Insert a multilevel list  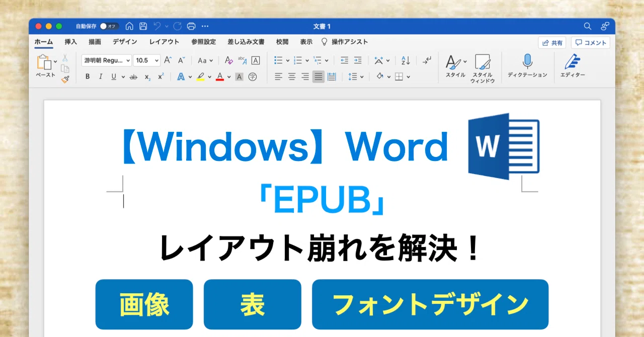tap(317, 60)
